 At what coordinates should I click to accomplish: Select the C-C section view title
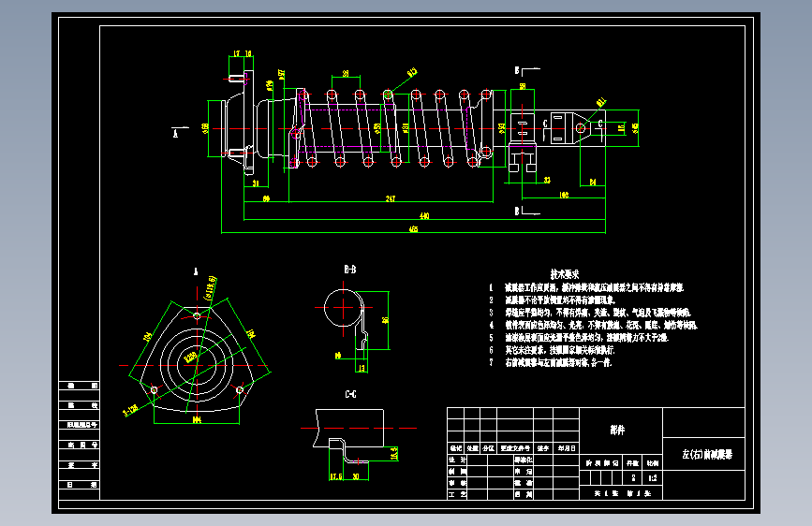click(x=350, y=394)
